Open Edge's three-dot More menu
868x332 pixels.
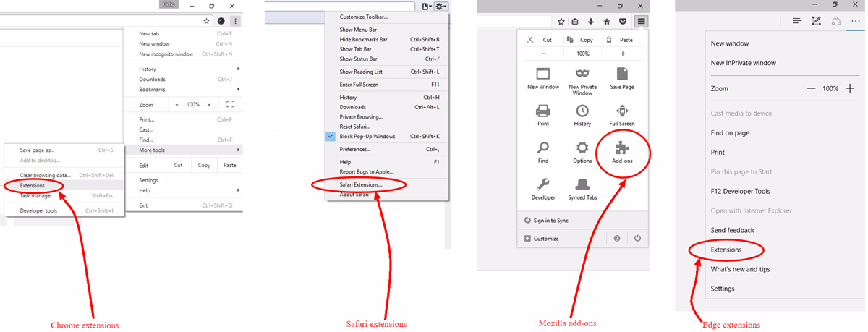856,22
